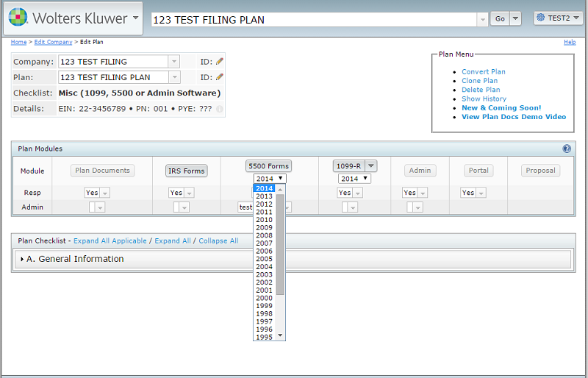
Task: Open the Portal module button
Action: (x=478, y=171)
